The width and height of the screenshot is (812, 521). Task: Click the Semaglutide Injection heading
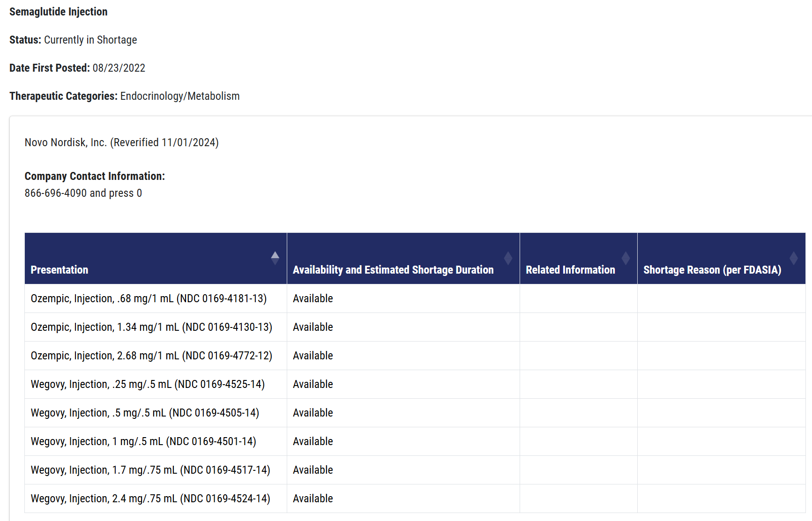(x=59, y=12)
